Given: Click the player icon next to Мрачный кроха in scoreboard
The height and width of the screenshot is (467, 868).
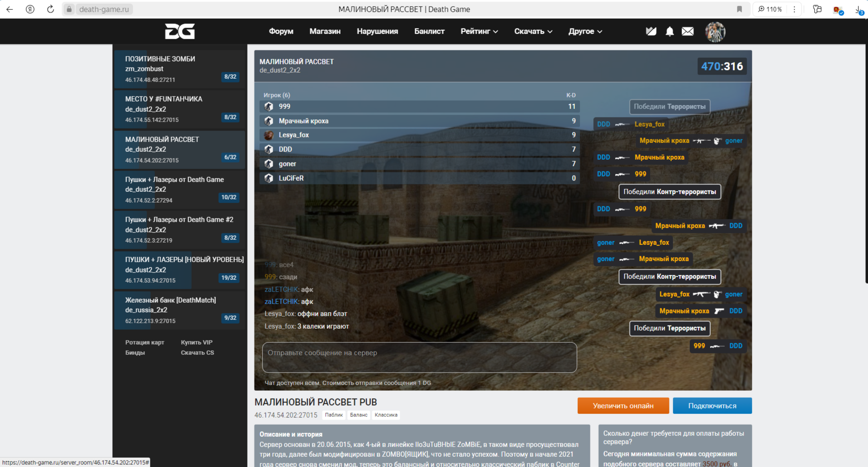Looking at the screenshot, I should 269,121.
